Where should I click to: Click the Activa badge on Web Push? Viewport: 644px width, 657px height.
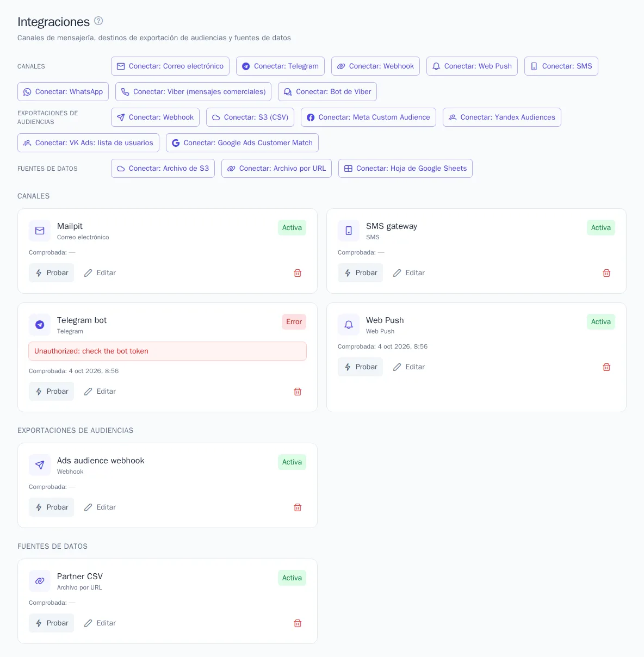pyautogui.click(x=601, y=322)
